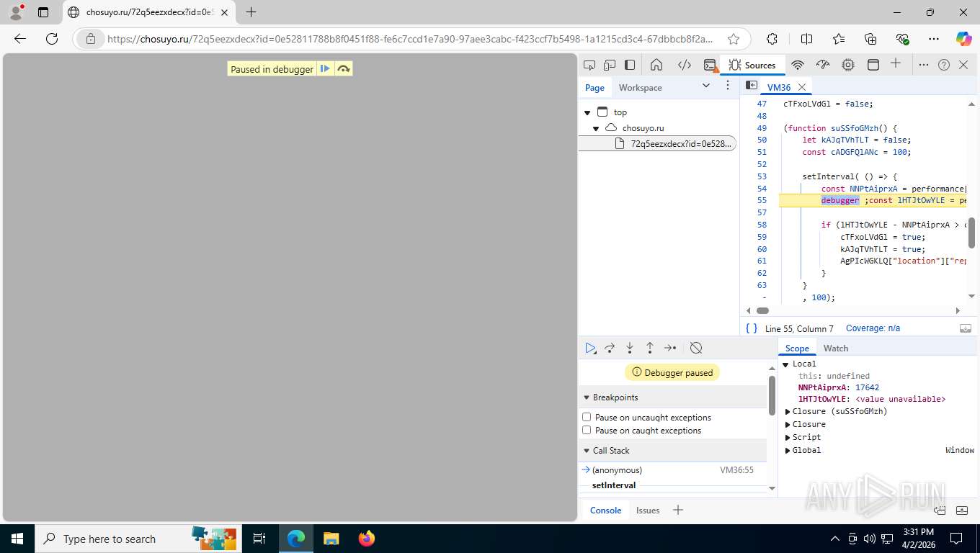This screenshot has height=553, width=980.
Task: Select the (anonymous) call stack frame
Action: point(672,470)
